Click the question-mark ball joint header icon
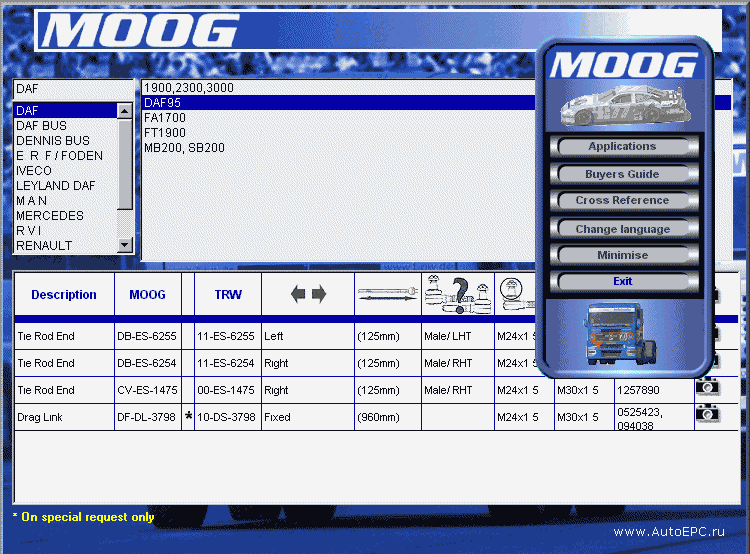The image size is (750, 554). point(458,295)
